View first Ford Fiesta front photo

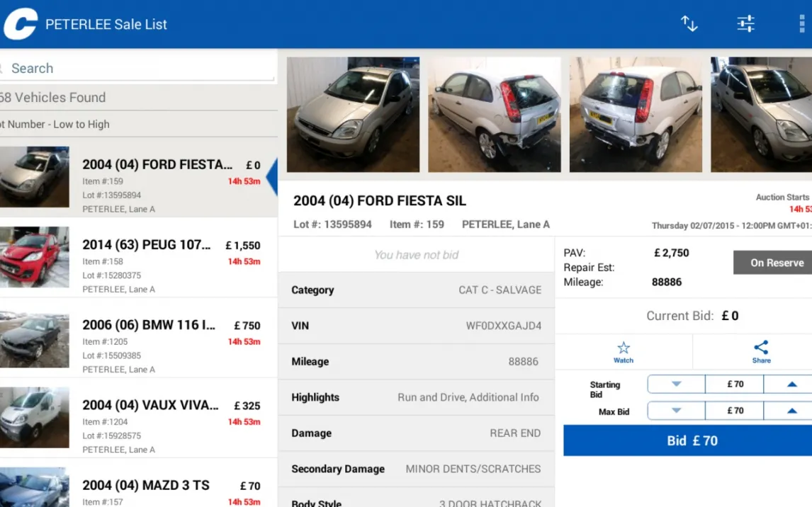click(353, 114)
